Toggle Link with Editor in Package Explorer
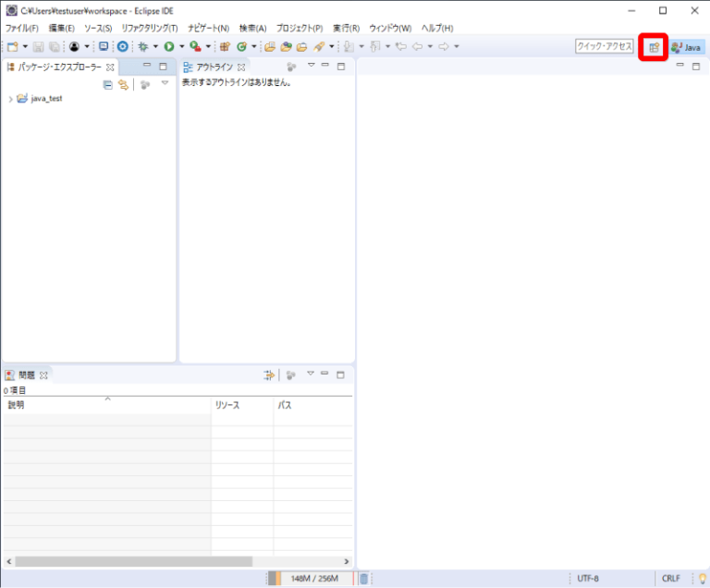This screenshot has height=588, width=710. pyautogui.click(x=123, y=84)
